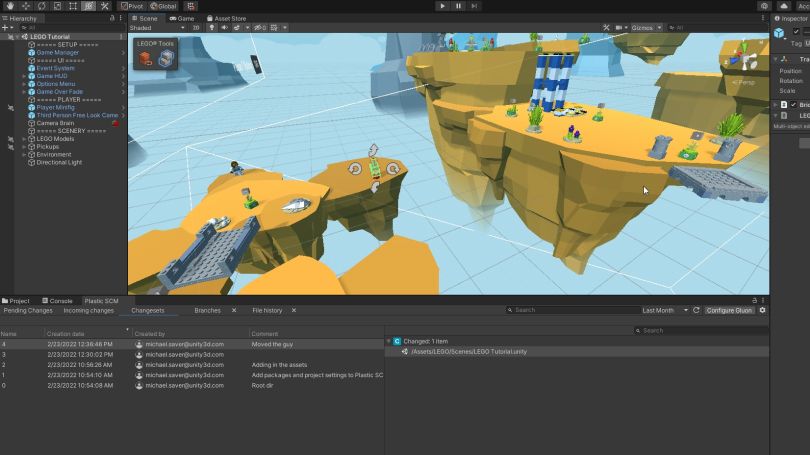Select the Rotate tool
The width and height of the screenshot is (810, 455).
click(x=41, y=6)
